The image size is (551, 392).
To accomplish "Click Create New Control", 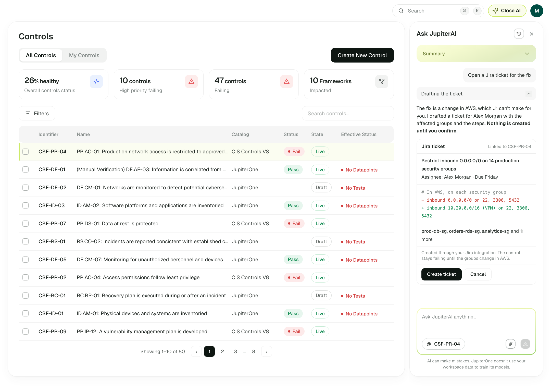I will [362, 55].
